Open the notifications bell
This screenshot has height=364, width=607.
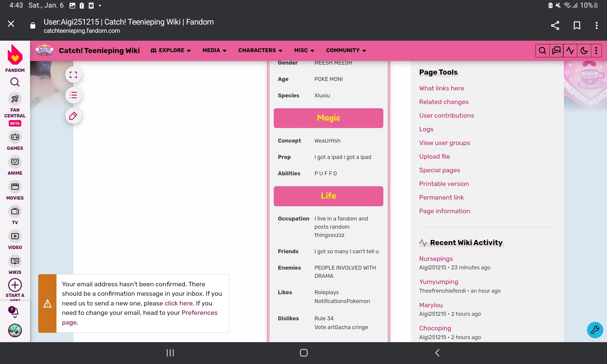[14, 312]
